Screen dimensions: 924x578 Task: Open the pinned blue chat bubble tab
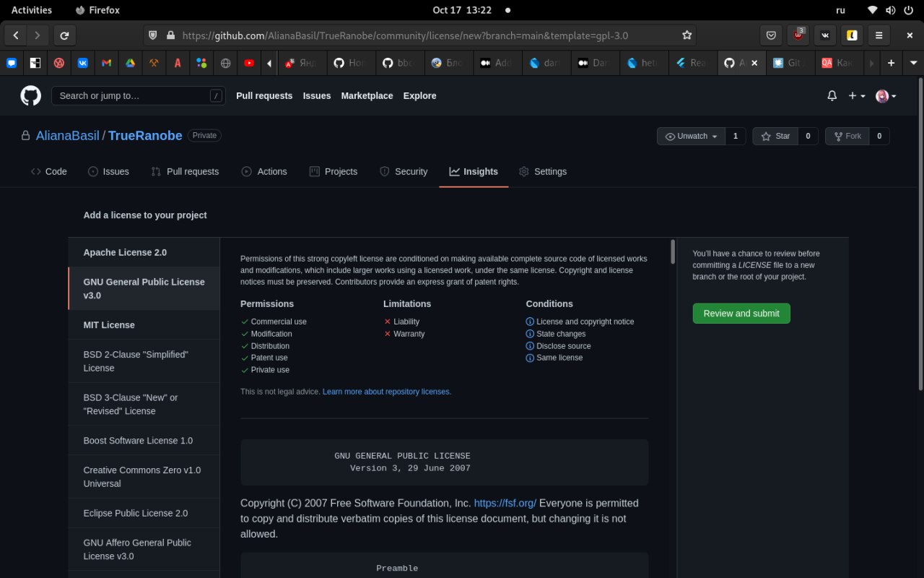(12, 63)
